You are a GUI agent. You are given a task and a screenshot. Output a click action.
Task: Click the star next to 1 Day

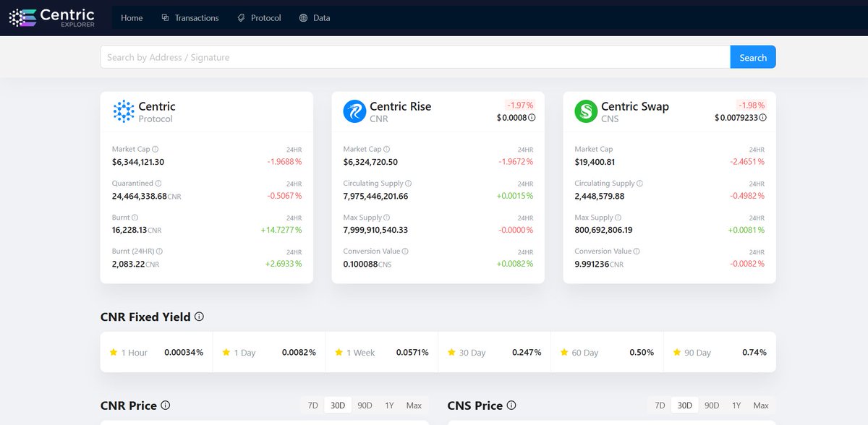coord(226,352)
